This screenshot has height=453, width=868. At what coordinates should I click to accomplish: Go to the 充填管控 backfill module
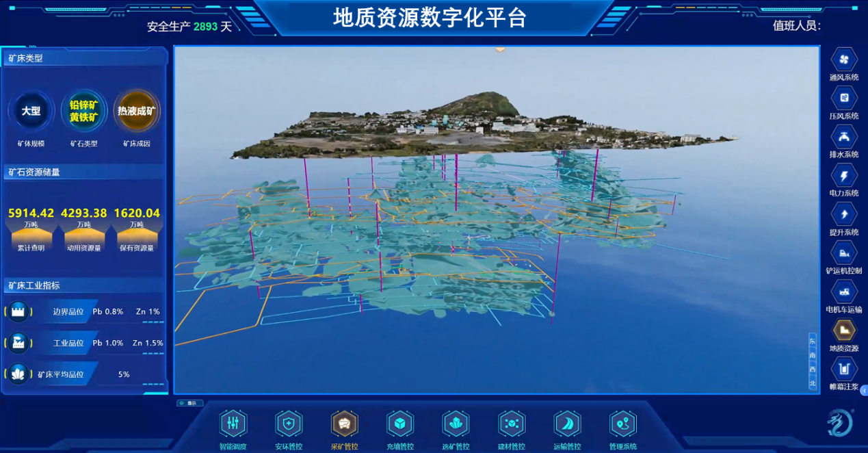coord(399,424)
